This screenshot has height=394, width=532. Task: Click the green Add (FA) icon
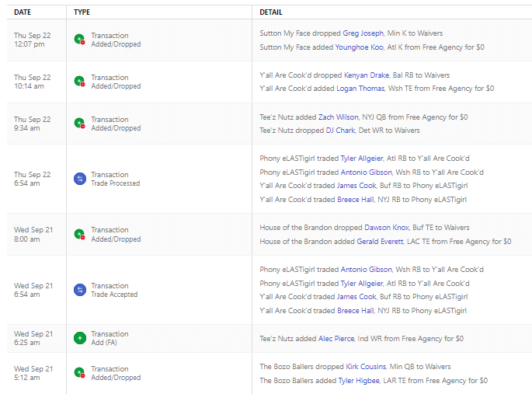coord(79,338)
